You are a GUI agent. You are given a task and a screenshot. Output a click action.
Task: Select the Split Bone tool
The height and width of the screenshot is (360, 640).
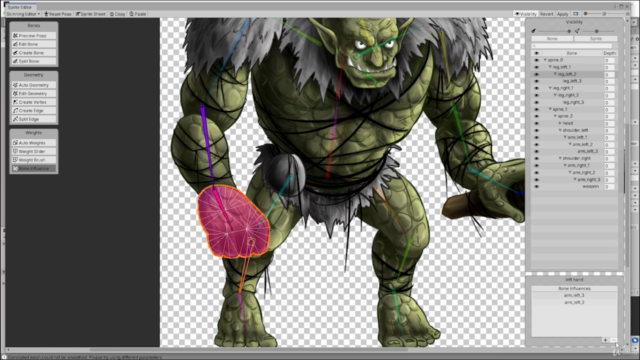point(33,61)
